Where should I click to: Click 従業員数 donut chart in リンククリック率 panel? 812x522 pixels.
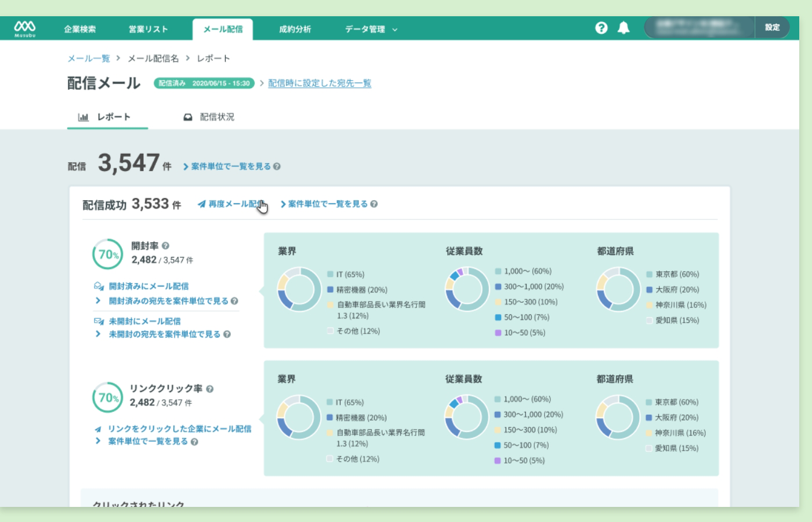467,417
